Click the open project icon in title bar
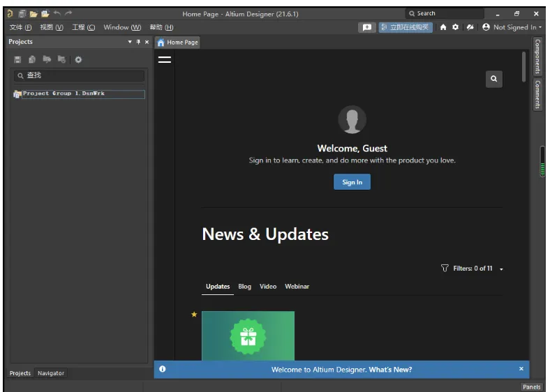Image resolution: width=550 pixels, height=392 pixels. 45,14
